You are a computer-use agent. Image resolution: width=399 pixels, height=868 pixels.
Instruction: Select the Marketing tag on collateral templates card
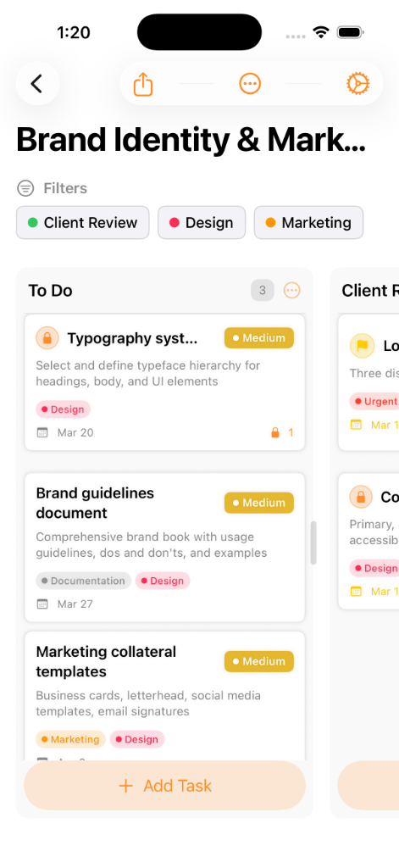coord(70,739)
